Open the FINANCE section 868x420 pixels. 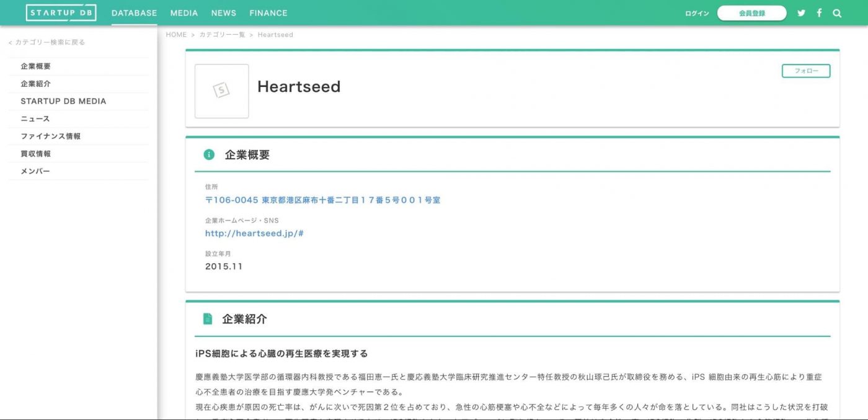tap(268, 12)
